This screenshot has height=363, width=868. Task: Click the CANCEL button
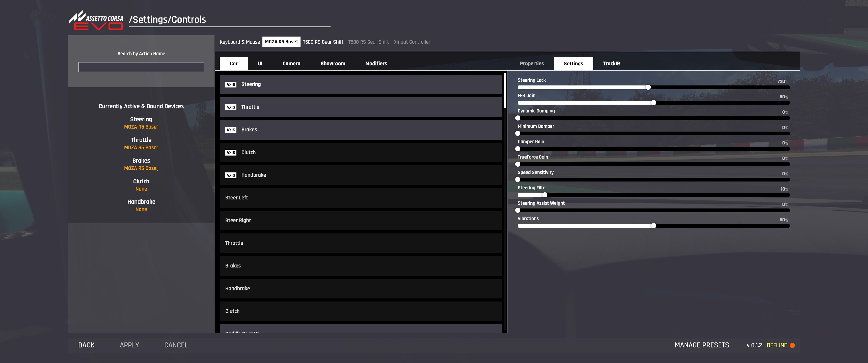point(176,345)
